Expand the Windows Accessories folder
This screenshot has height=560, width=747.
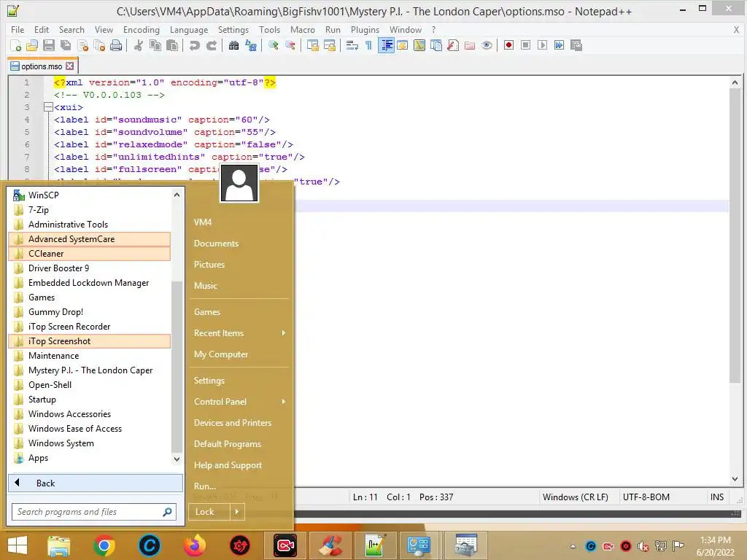click(x=90, y=414)
